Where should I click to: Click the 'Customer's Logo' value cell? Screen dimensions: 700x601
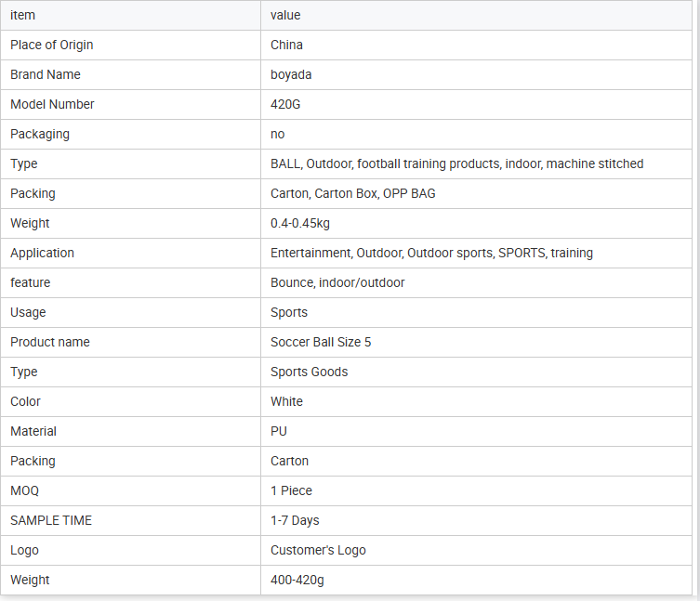(x=318, y=550)
